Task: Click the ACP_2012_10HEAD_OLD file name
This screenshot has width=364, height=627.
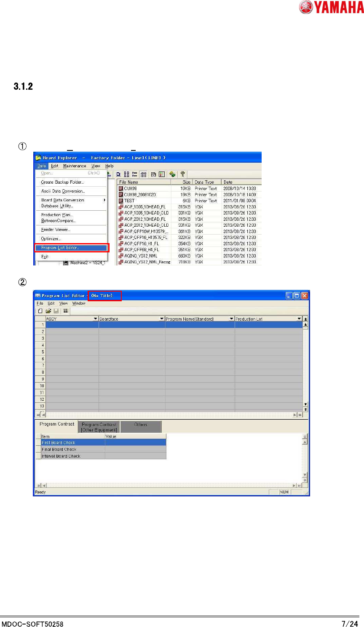Action: point(147,225)
